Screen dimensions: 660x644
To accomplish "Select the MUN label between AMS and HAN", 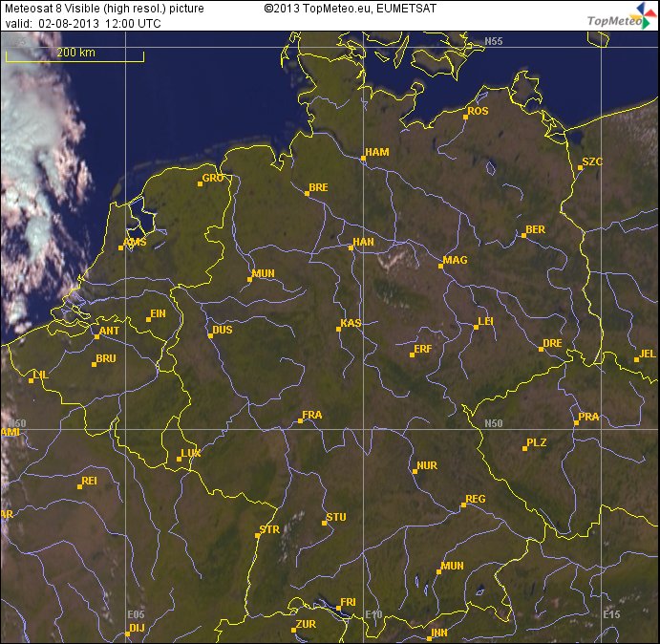I will tap(263, 274).
